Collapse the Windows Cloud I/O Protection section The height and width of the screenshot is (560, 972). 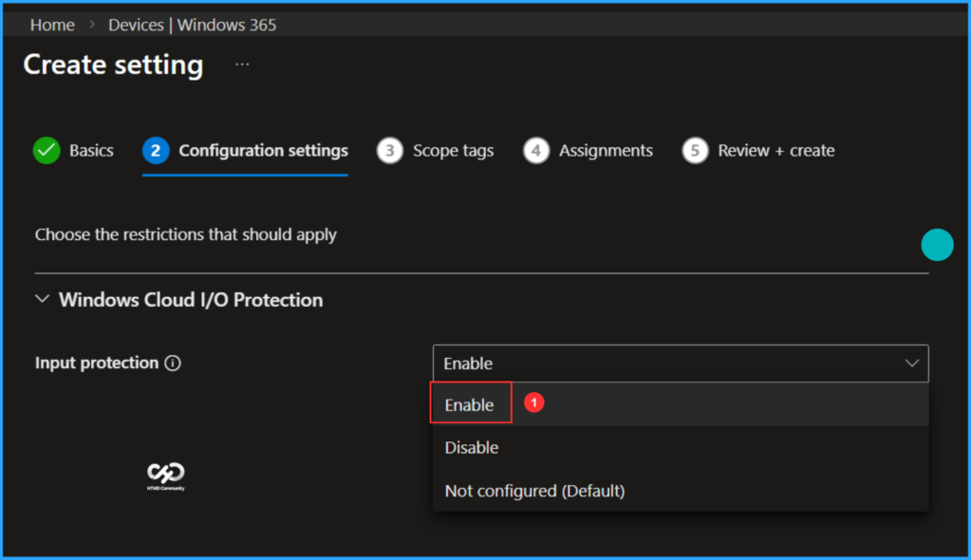pos(42,298)
